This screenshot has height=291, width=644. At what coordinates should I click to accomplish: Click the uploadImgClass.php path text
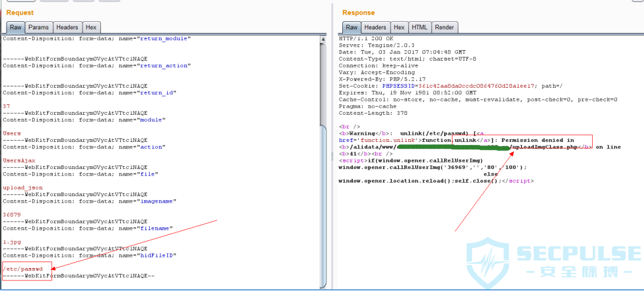tap(545, 147)
